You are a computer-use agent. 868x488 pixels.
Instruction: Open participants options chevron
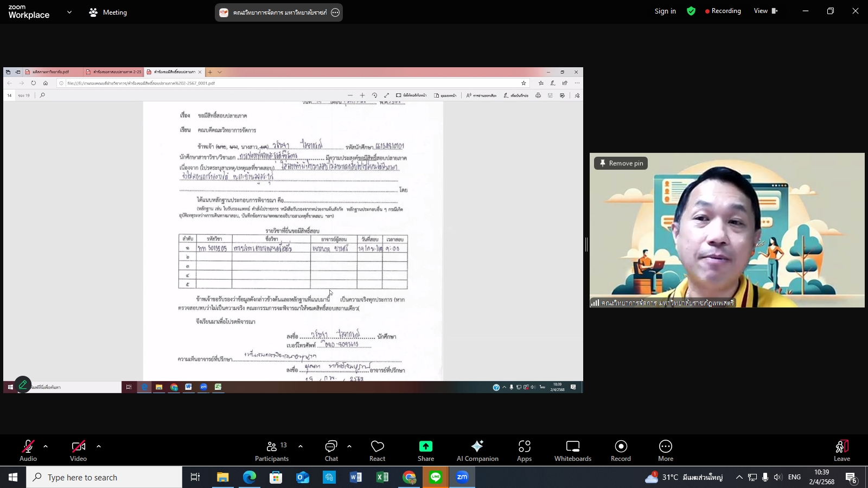pos(301,446)
